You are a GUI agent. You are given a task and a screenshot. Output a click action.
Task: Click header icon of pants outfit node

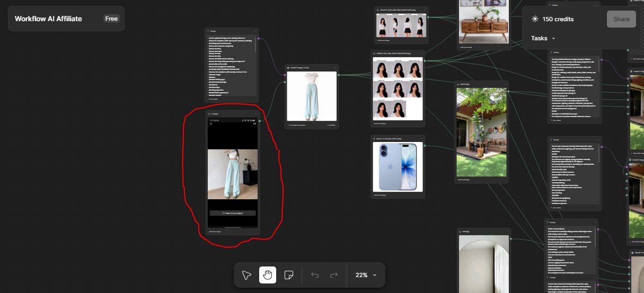[x=289, y=68]
